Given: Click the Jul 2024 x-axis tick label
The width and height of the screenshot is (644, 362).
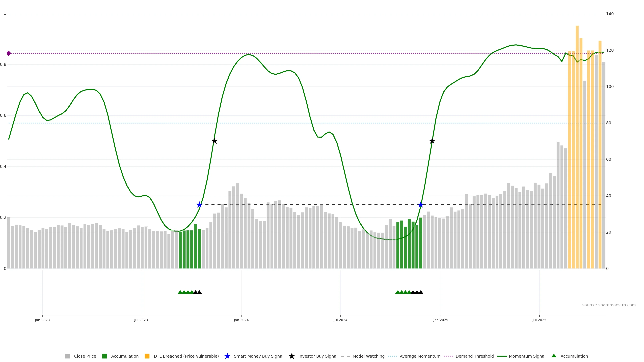Looking at the screenshot, I should (340, 320).
